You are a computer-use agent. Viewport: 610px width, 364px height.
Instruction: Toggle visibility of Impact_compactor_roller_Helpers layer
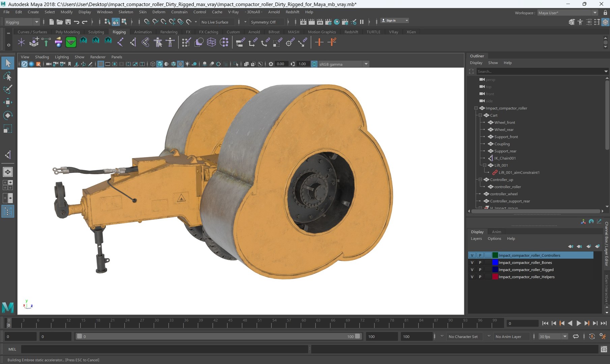[472, 277]
